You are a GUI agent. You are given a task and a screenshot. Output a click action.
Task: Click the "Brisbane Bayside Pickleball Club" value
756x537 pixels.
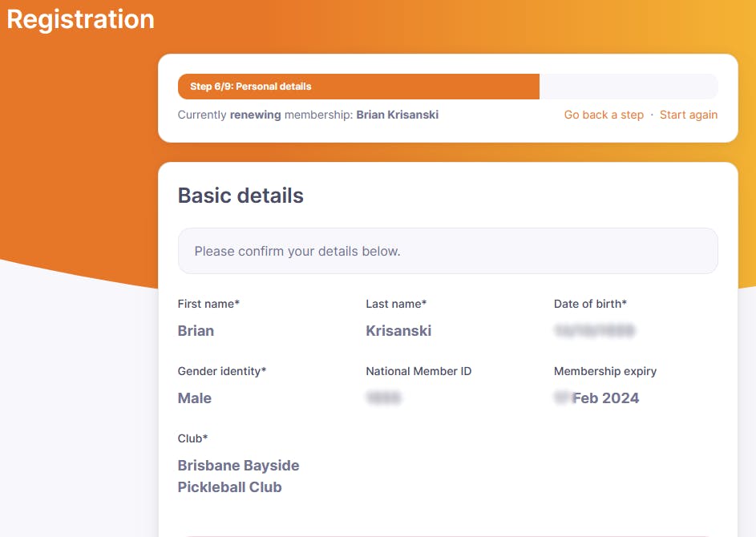tap(238, 476)
